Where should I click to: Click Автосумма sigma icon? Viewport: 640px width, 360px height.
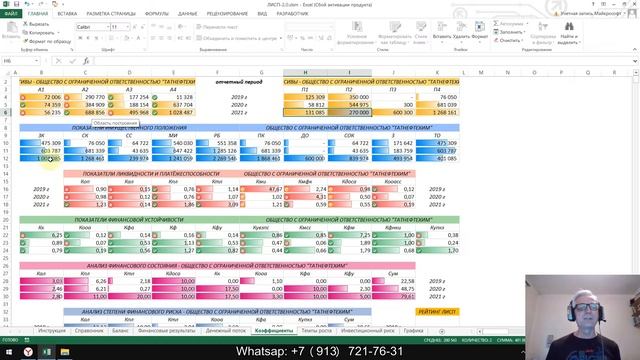click(496, 24)
